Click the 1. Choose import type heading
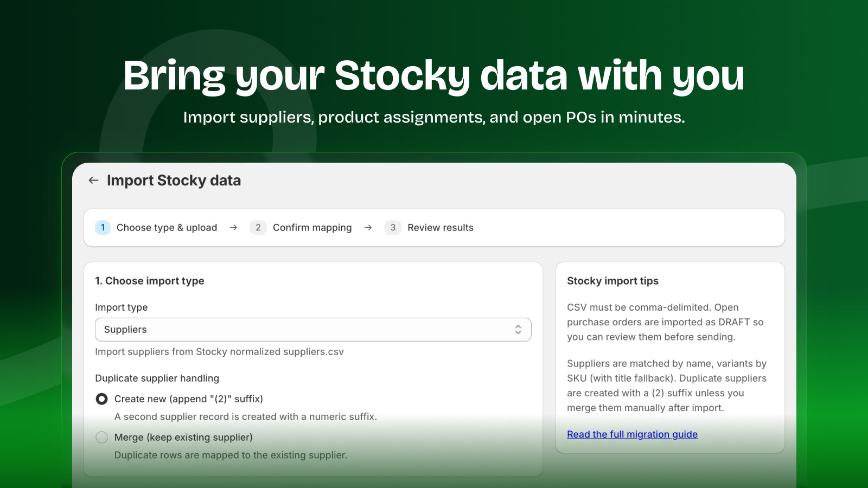This screenshot has height=488, width=868. tap(150, 281)
